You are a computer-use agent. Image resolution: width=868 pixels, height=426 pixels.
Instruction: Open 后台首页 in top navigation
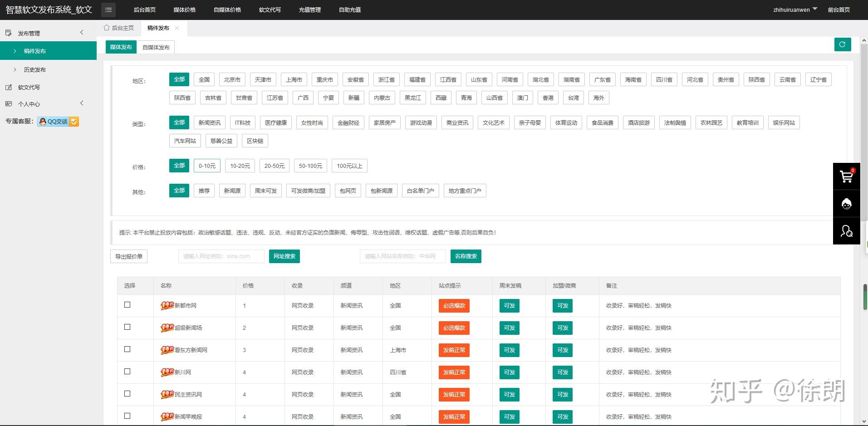145,10
